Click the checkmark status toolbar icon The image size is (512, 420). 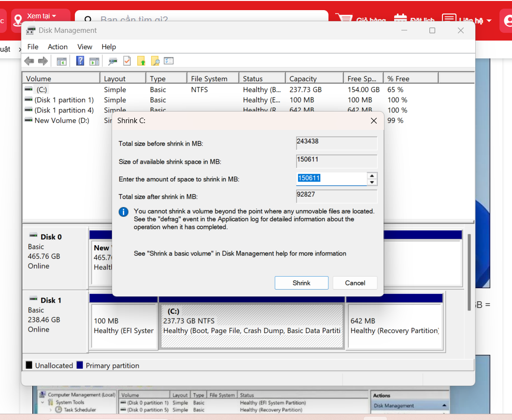pos(127,61)
